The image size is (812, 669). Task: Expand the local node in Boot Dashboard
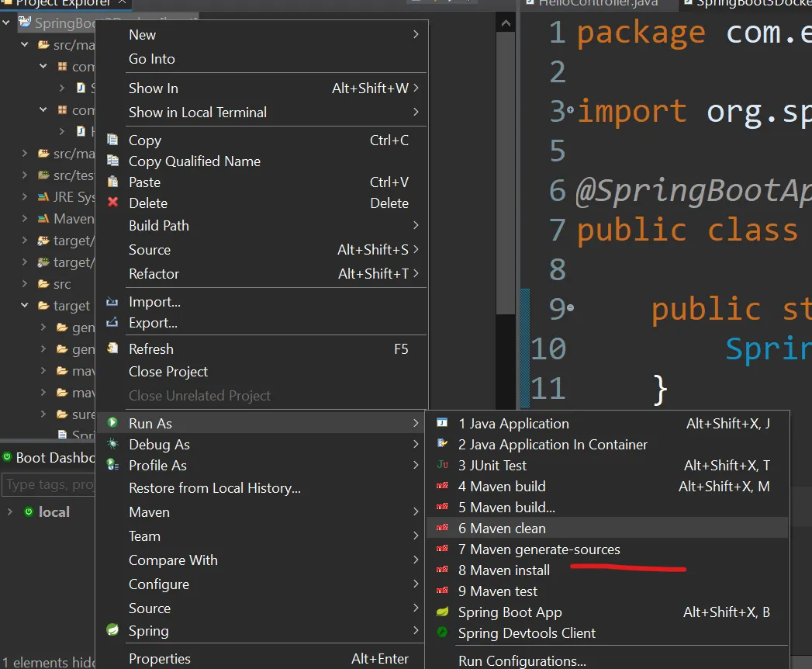click(x=10, y=511)
